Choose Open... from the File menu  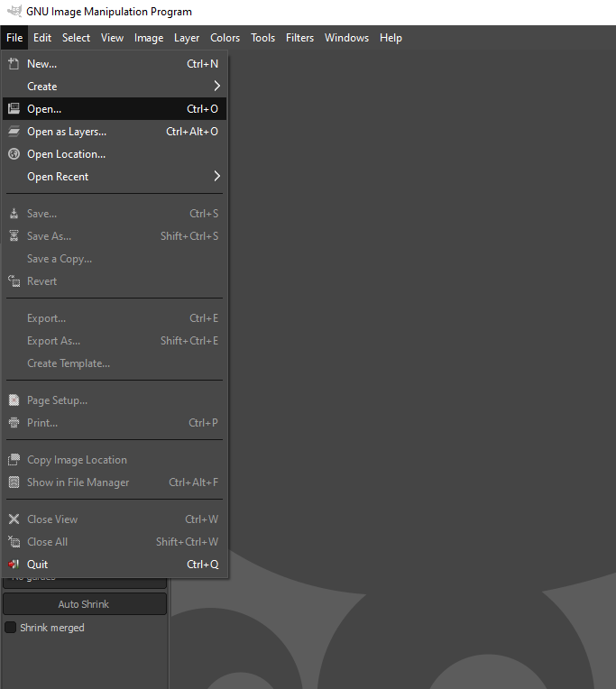115,108
